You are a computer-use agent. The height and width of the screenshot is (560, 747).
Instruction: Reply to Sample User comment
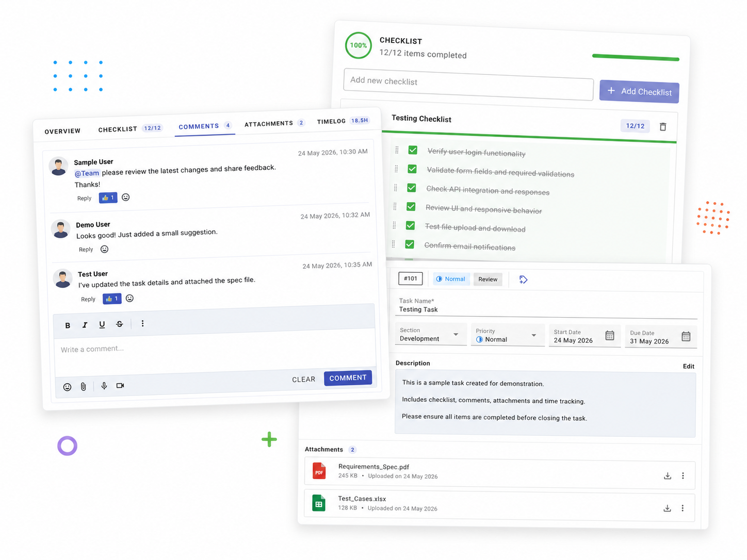84,199
